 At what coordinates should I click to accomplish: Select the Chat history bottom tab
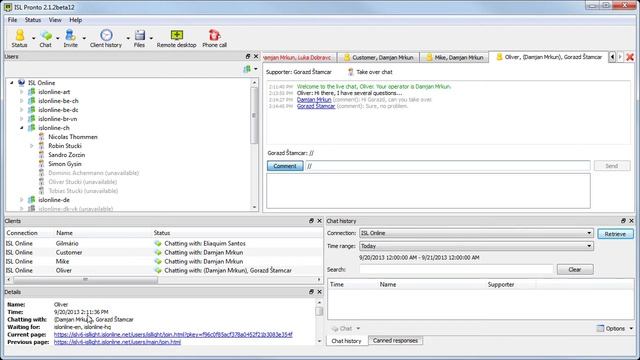pos(347,341)
